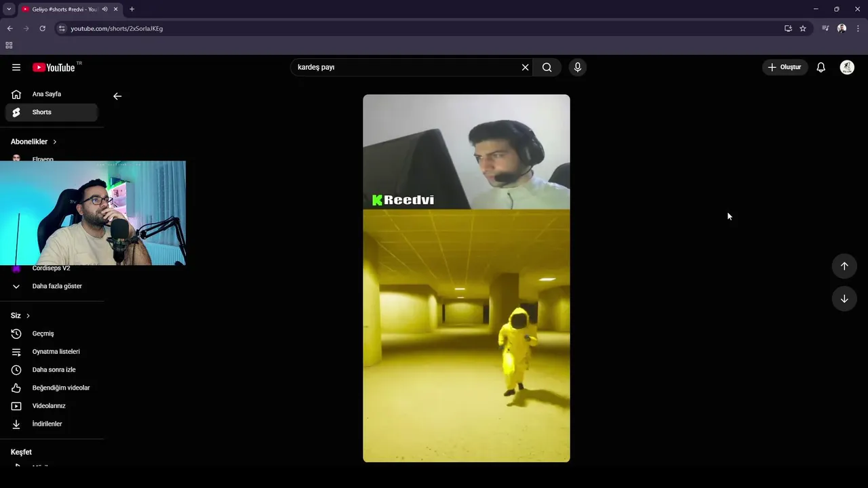Image resolution: width=868 pixels, height=488 pixels.
Task: Go to Ana Sayfa in sidebar
Action: (x=52, y=94)
